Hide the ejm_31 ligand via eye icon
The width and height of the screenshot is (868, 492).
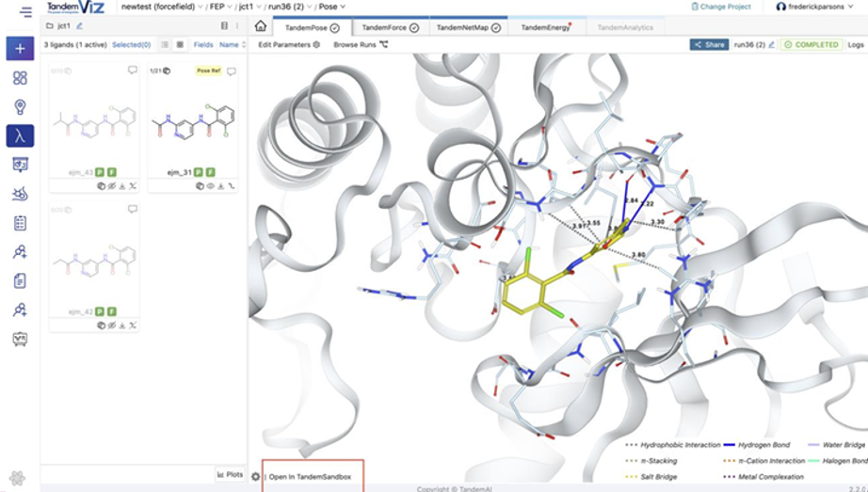click(210, 186)
